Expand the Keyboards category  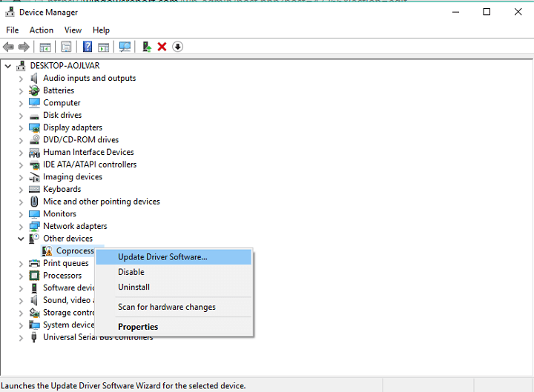tap(21, 190)
